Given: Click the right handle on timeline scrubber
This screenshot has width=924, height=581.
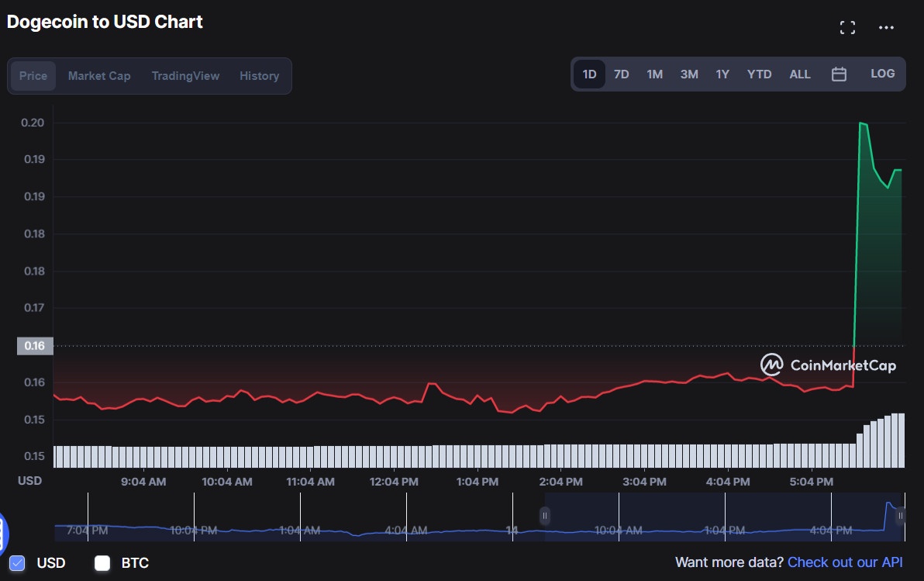Looking at the screenshot, I should [900, 516].
